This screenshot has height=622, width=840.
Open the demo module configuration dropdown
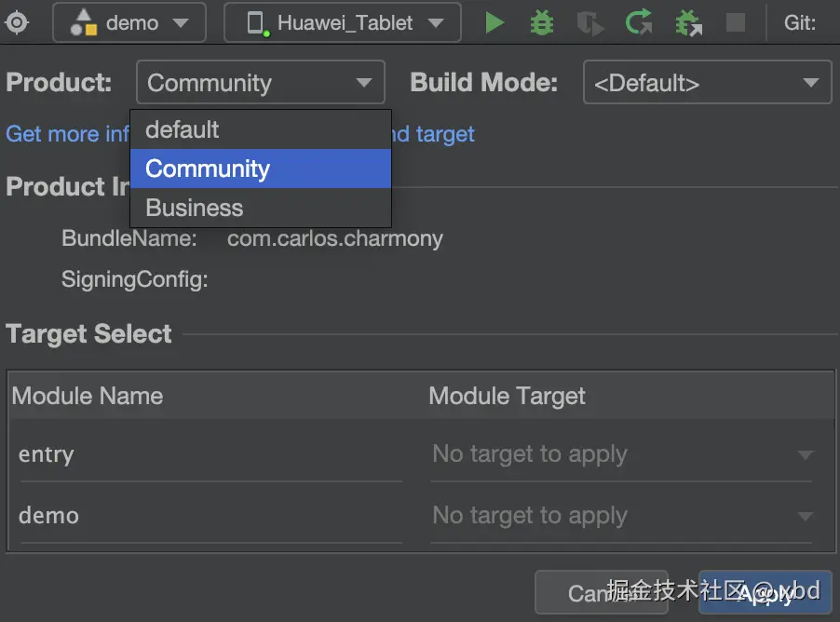pos(129,22)
